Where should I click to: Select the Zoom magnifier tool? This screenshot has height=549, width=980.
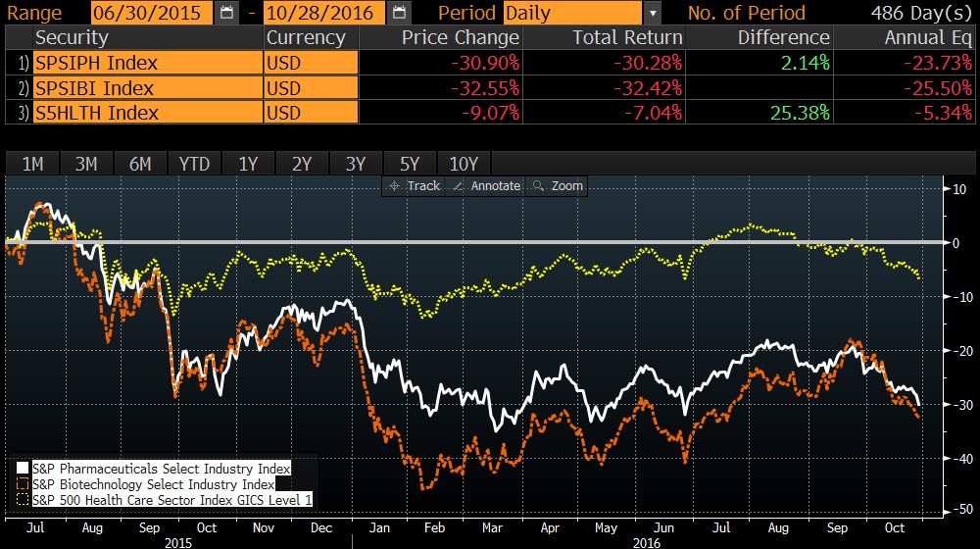[x=558, y=185]
